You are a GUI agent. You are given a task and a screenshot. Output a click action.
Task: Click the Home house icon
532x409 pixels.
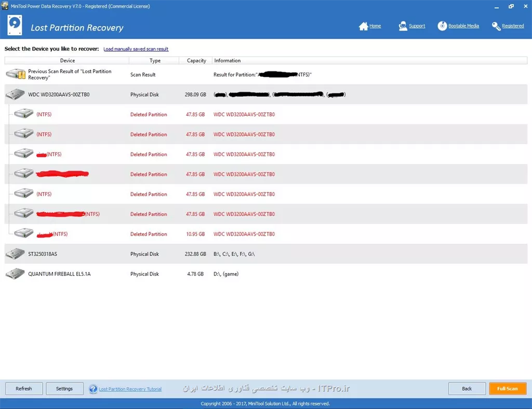(x=363, y=26)
